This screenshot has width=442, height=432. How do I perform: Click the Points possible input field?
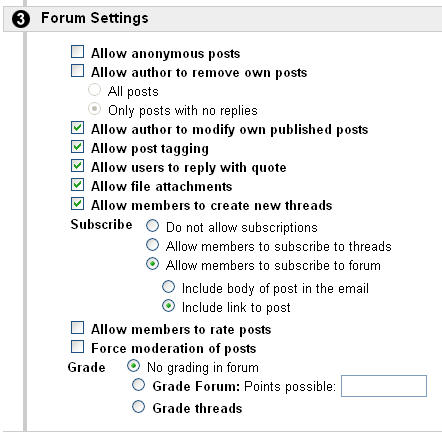(384, 386)
